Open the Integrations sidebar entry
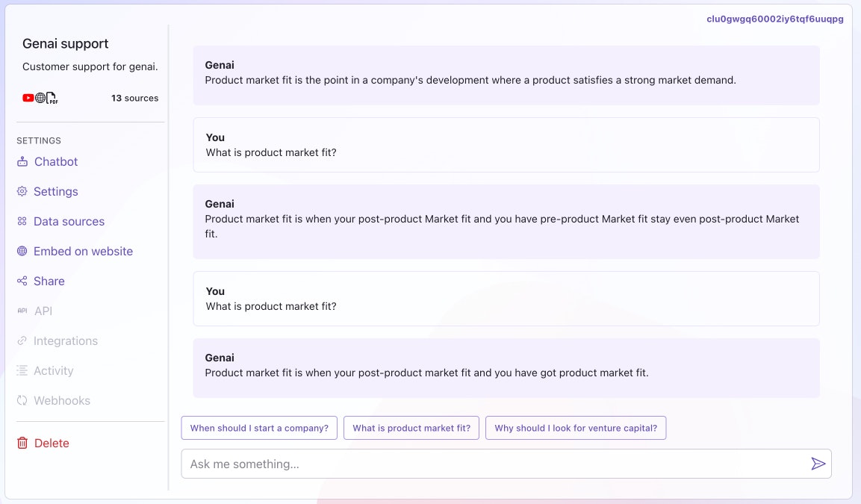 [x=66, y=340]
